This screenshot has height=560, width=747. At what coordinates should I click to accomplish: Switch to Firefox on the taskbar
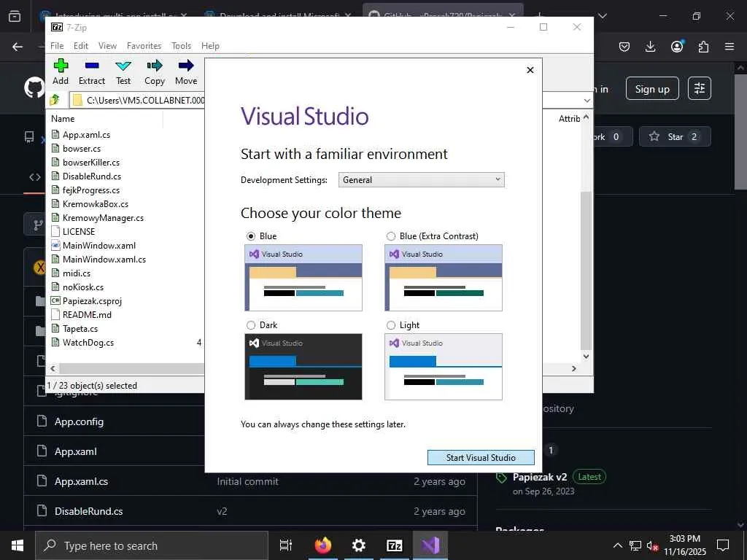pos(323,545)
